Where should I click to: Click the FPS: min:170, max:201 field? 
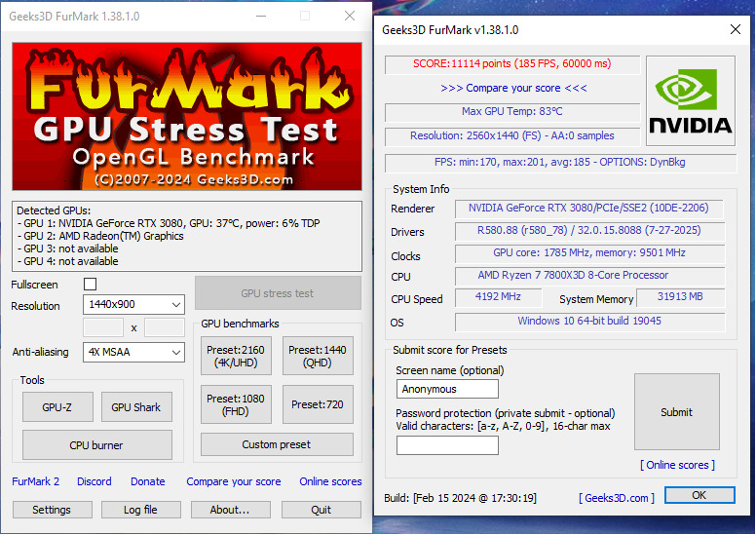click(x=560, y=163)
